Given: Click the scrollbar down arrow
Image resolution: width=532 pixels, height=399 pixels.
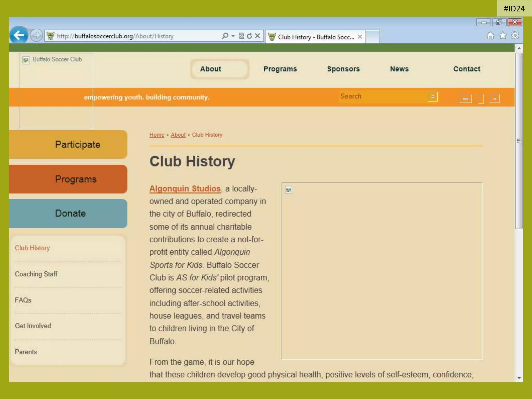Looking at the screenshot, I should click(519, 378).
